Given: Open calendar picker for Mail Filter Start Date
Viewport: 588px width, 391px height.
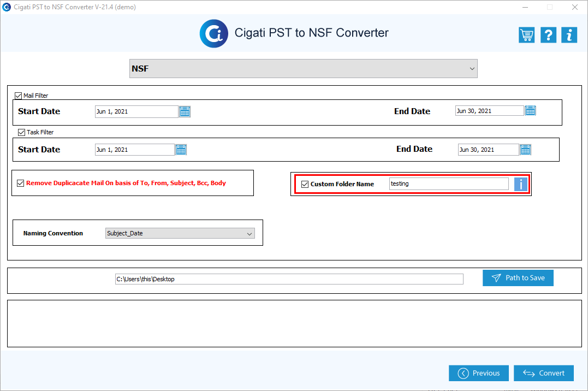Looking at the screenshot, I should click(x=185, y=112).
